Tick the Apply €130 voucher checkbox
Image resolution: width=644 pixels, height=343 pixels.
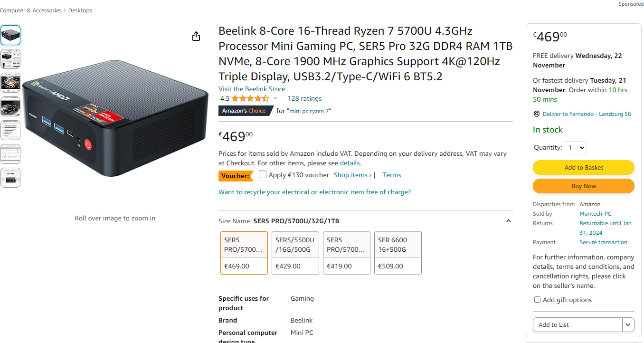pos(263,175)
